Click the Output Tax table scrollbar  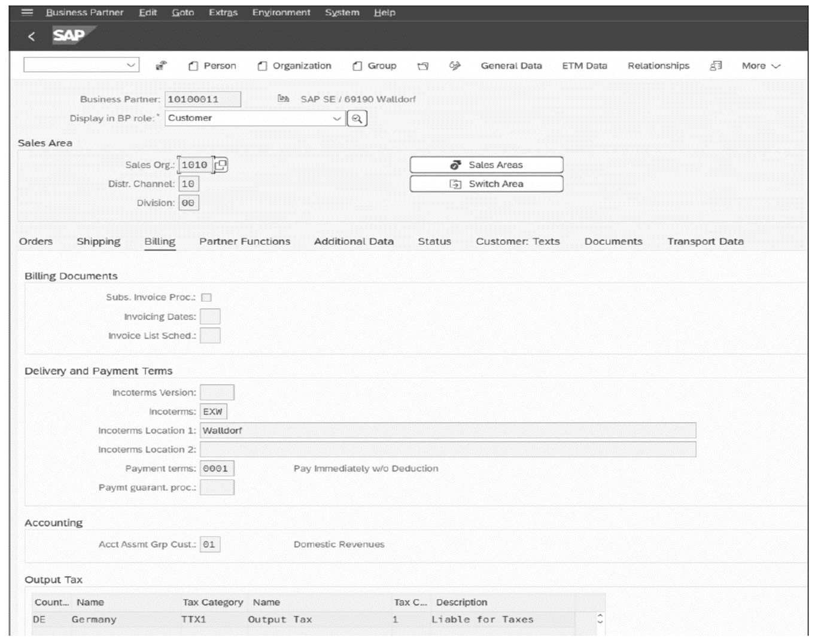(x=601, y=619)
